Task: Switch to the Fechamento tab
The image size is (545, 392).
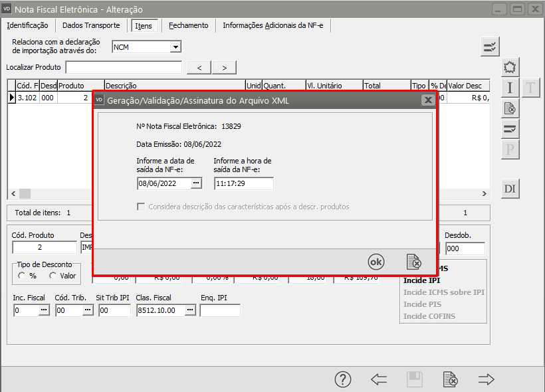Action: coord(188,25)
